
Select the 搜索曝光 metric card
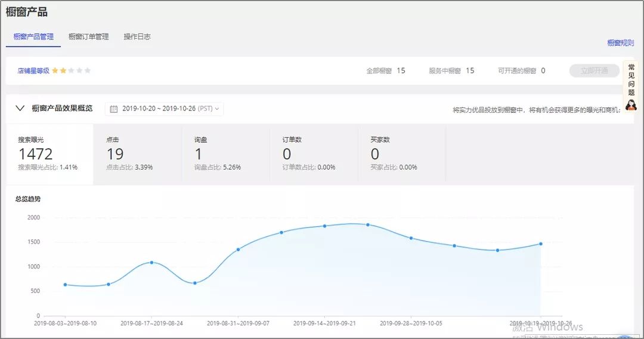[x=49, y=154]
